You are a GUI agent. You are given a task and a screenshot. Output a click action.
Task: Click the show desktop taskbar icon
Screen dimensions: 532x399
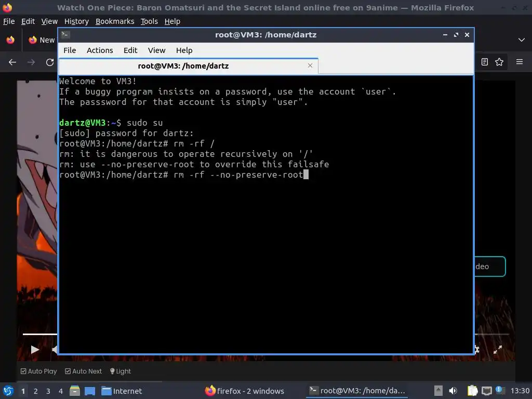(x=90, y=391)
